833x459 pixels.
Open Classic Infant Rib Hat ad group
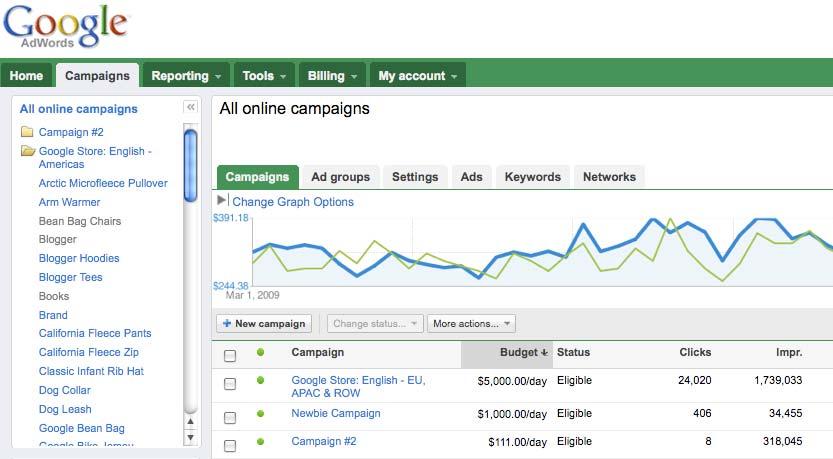click(x=91, y=371)
